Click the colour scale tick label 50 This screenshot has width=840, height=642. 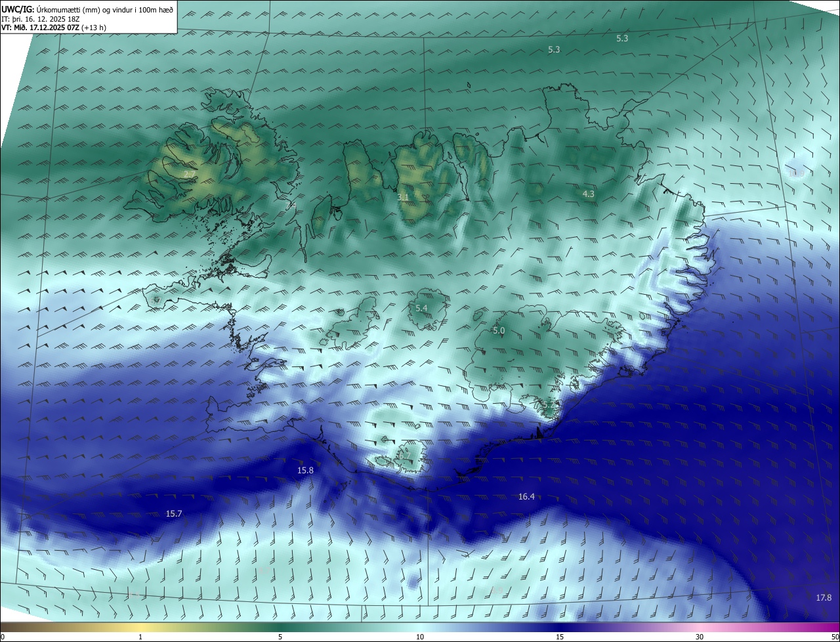[x=835, y=637]
